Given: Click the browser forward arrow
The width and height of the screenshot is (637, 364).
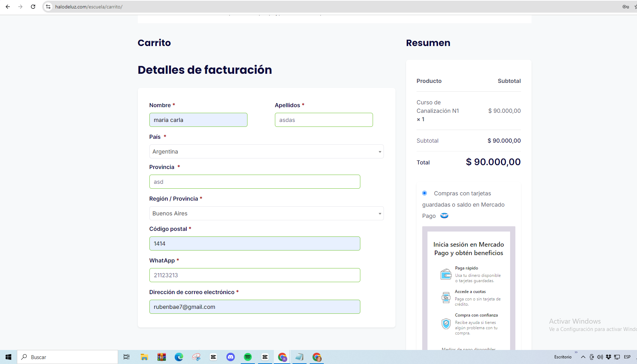Looking at the screenshot, I should 20,7.
